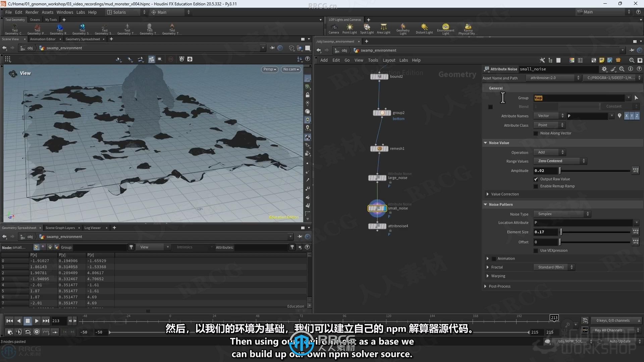The width and height of the screenshot is (644, 362).
Task: Toggle Enable Remap Ramp checkbox
Action: pos(537,186)
